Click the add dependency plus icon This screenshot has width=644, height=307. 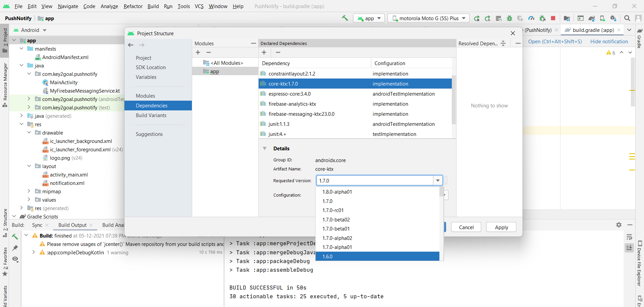264,52
